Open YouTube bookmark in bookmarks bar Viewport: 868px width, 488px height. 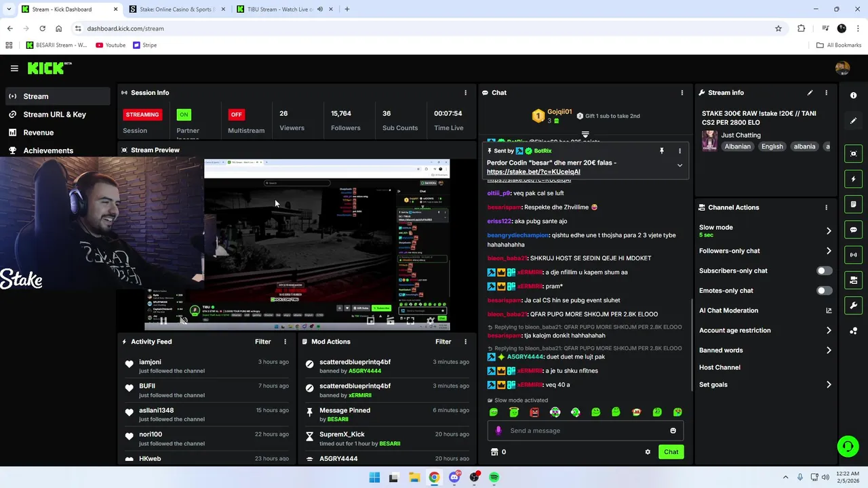point(111,45)
